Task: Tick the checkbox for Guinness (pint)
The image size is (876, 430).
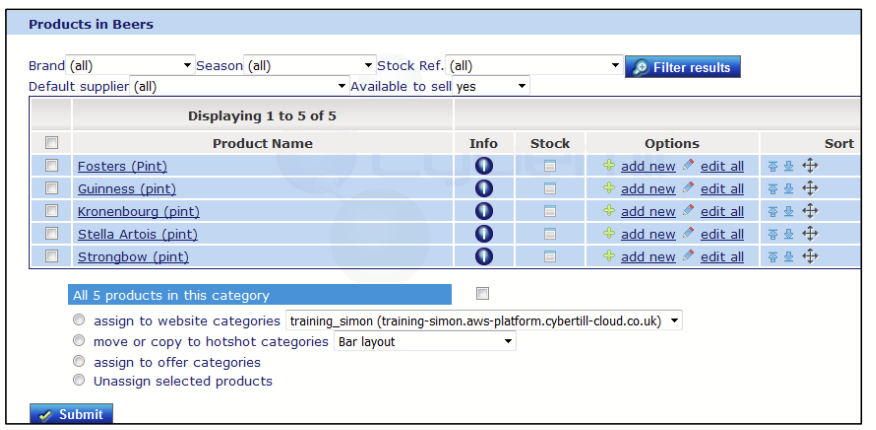Action: tap(51, 188)
